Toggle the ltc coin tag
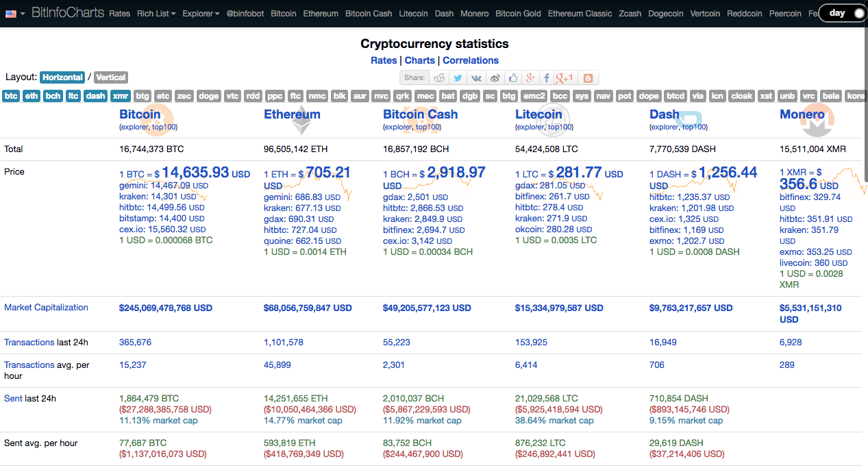868x468 pixels. tap(73, 96)
